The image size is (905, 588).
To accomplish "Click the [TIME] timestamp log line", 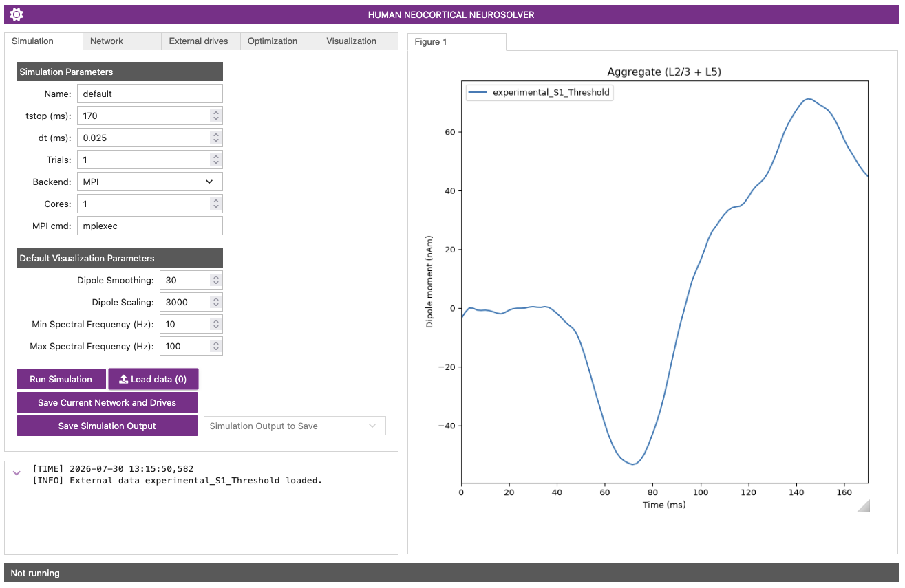I will [113, 468].
